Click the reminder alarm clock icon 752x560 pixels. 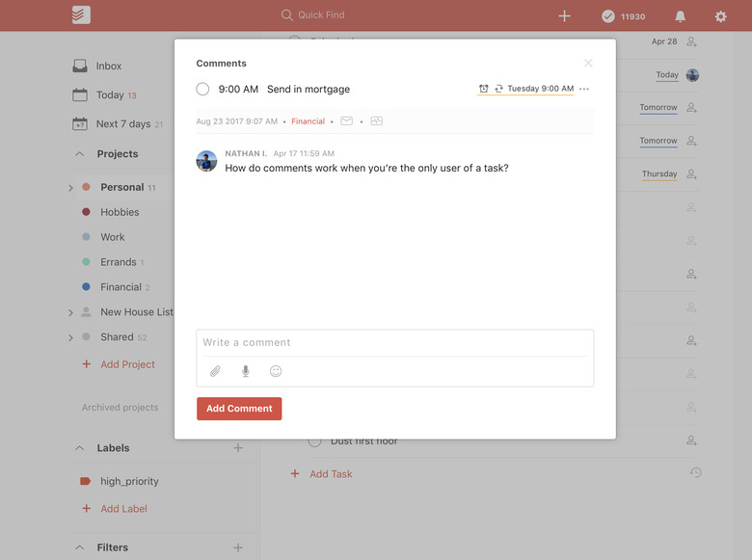483,89
